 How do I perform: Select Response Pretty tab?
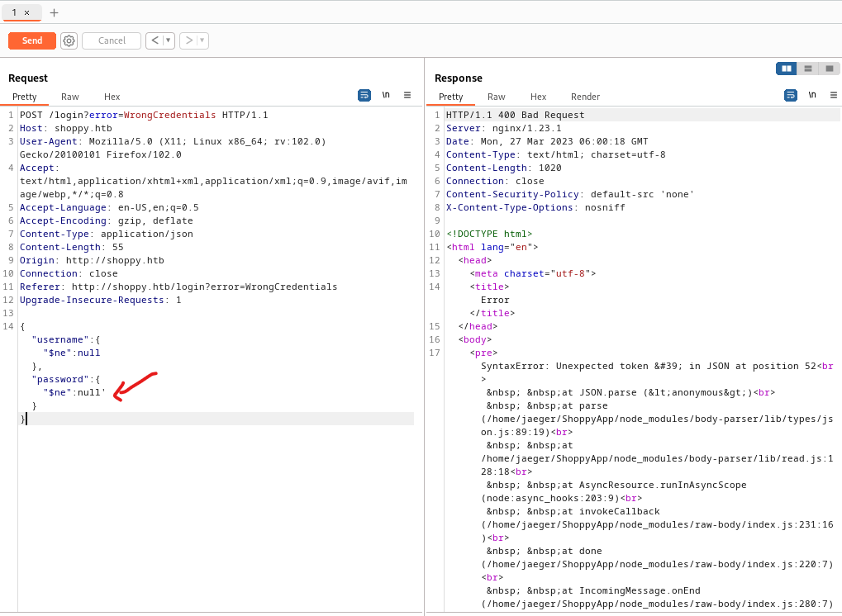pyautogui.click(x=450, y=97)
